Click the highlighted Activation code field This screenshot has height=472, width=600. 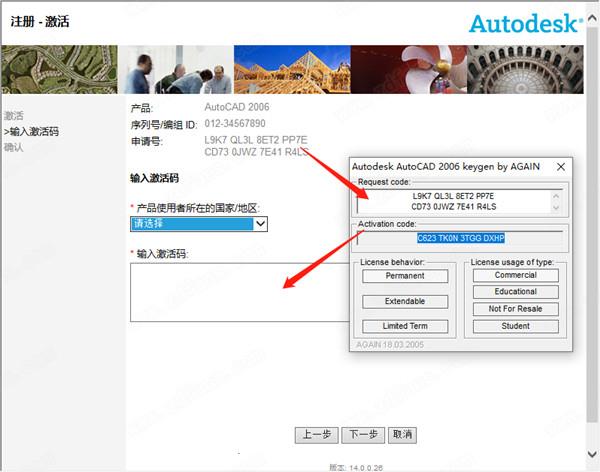(x=460, y=238)
